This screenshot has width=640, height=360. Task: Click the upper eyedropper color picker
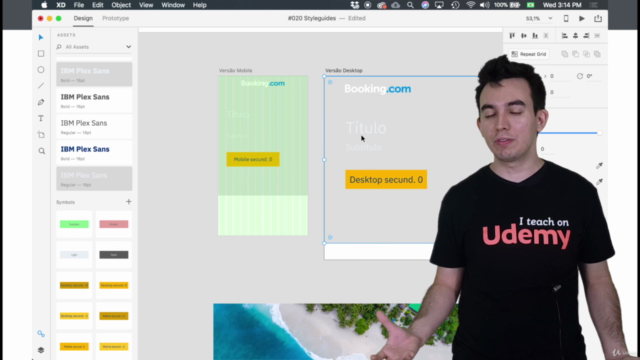[599, 165]
